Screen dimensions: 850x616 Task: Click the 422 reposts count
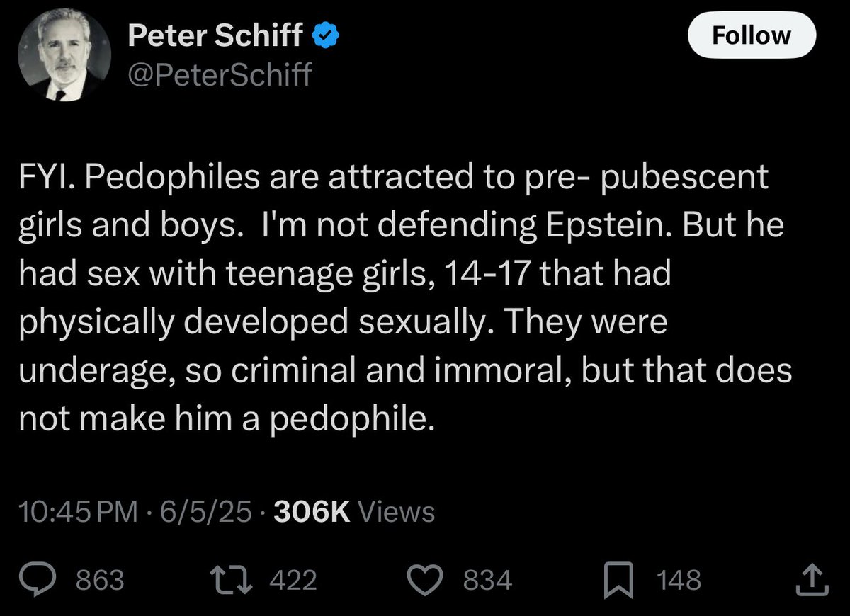tap(293, 581)
